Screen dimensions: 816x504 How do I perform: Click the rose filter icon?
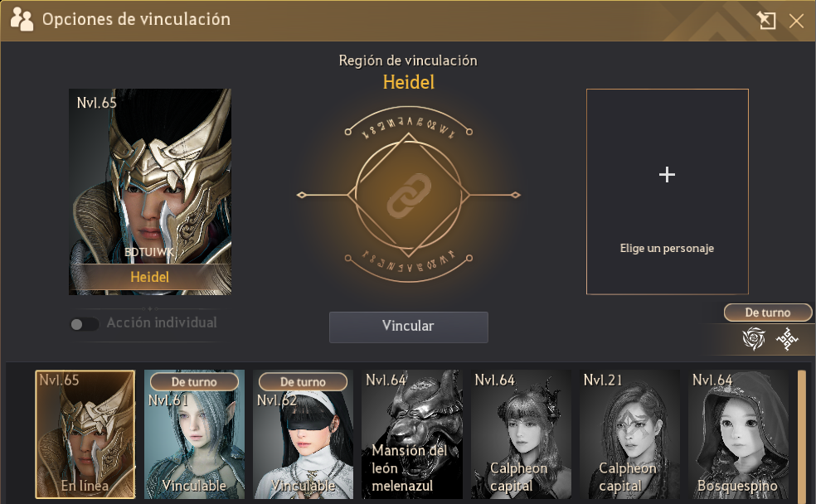(x=753, y=338)
